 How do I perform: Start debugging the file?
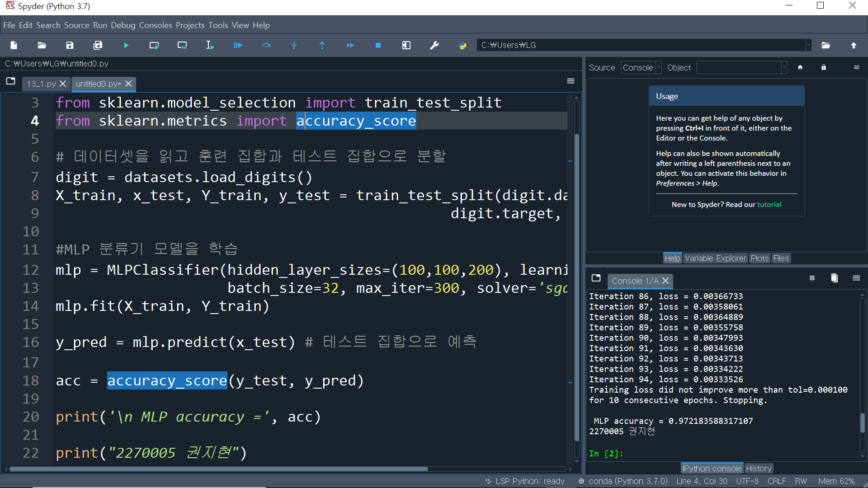pyautogui.click(x=238, y=45)
